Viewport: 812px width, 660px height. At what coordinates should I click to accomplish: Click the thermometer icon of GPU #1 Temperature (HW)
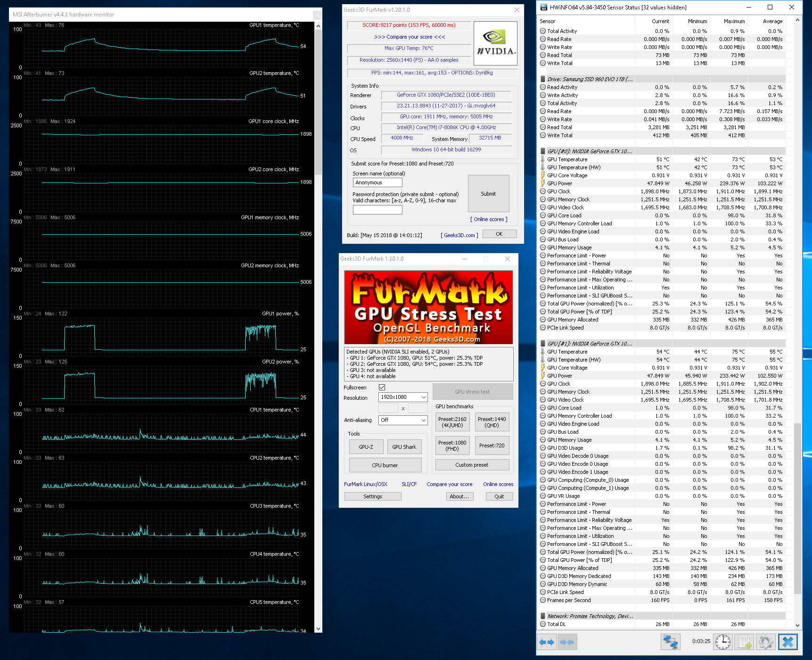tap(543, 360)
